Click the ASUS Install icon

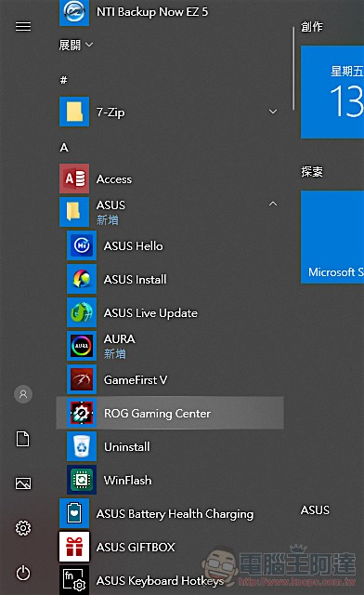(82, 279)
